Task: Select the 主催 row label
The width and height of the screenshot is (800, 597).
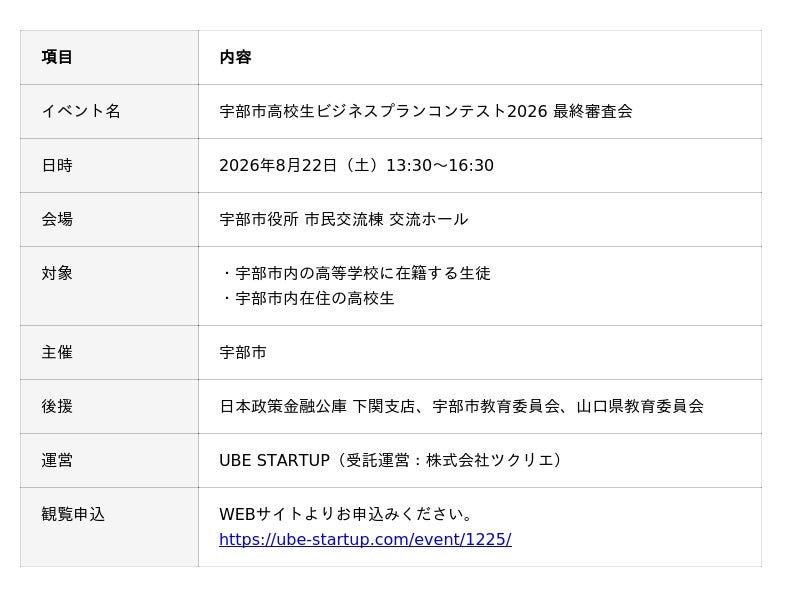Action: pos(57,353)
